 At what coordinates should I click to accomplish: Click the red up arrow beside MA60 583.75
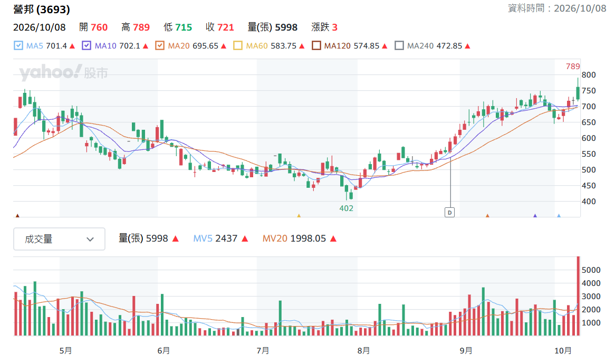(x=302, y=46)
